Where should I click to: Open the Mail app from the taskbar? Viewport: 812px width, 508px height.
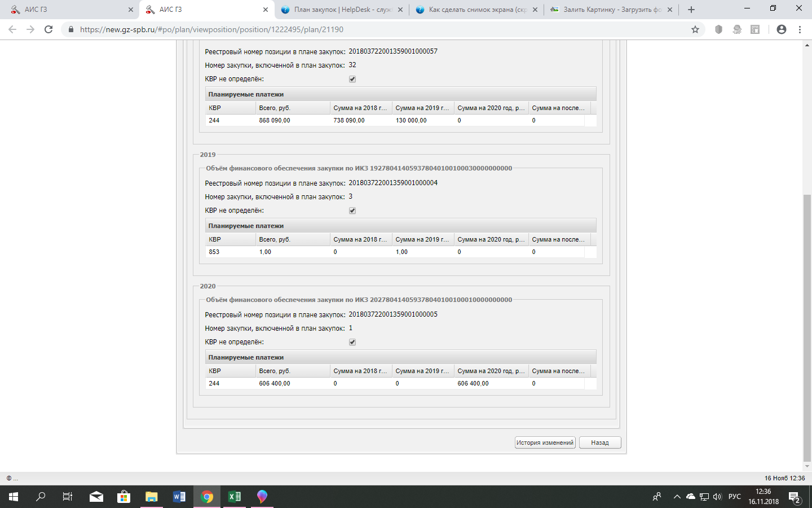coord(96,497)
